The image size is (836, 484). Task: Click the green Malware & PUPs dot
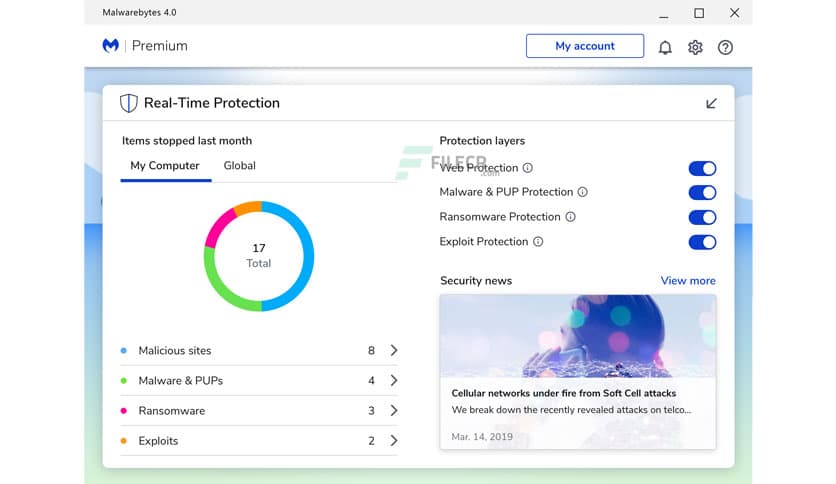pyautogui.click(x=124, y=381)
